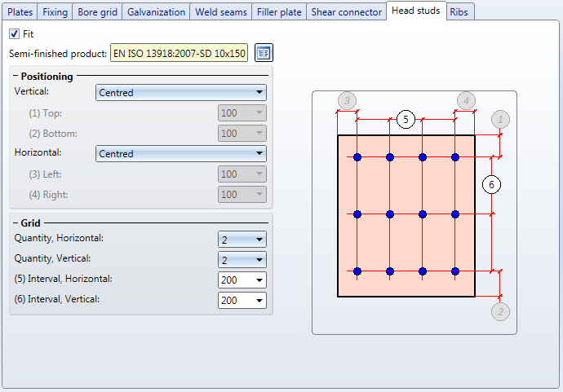
Task: Open the semi-finished product catalogue icon
Action: point(264,53)
